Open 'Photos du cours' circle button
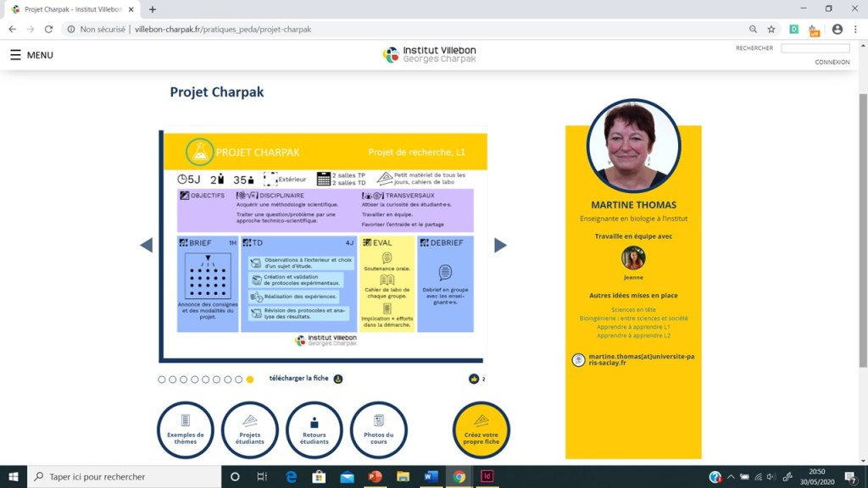868x488 pixels. pyautogui.click(x=379, y=430)
